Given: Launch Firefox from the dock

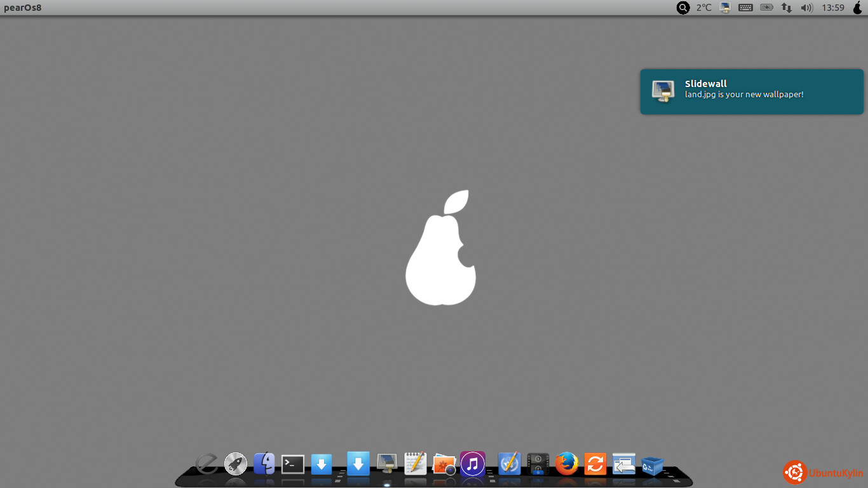Looking at the screenshot, I should pos(566,464).
